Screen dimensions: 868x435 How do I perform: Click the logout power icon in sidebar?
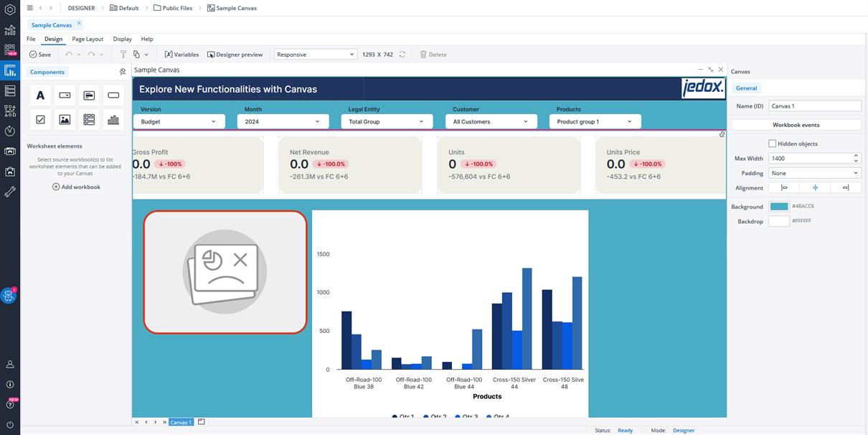10,424
